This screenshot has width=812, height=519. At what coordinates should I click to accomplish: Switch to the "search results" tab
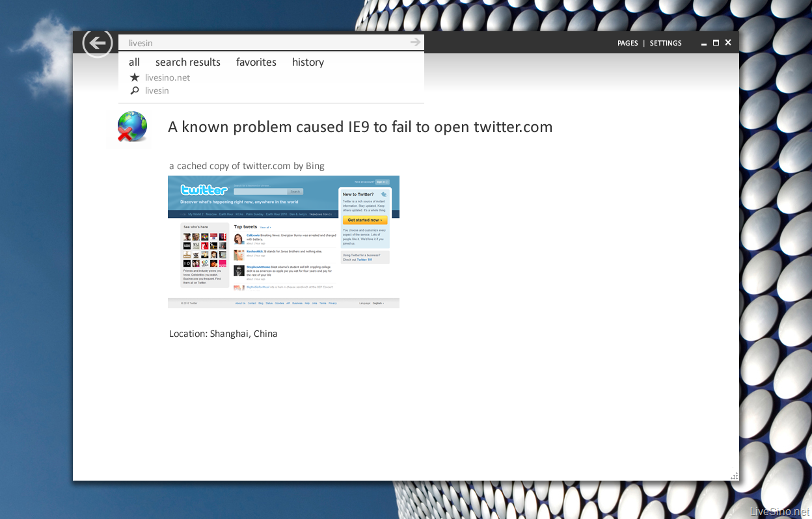[x=188, y=62]
